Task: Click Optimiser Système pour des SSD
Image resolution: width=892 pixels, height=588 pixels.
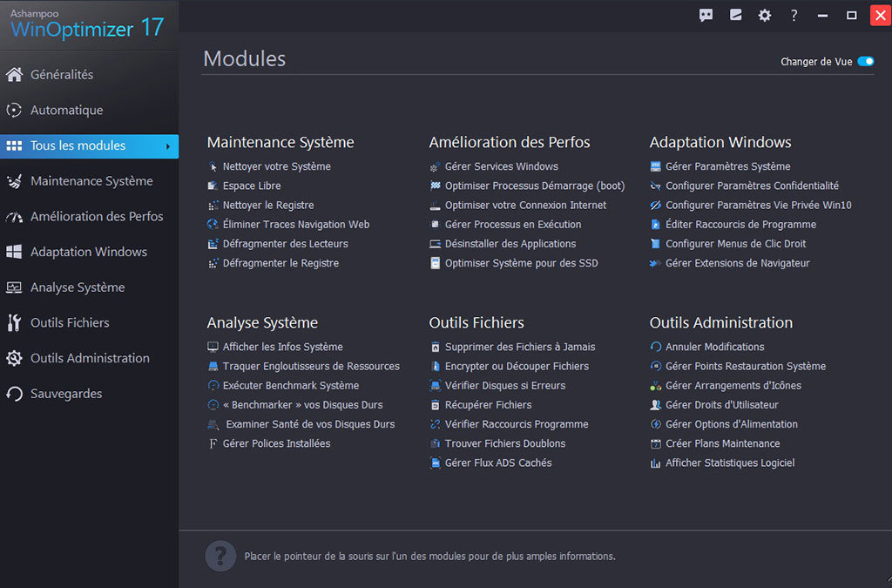Action: click(x=521, y=263)
